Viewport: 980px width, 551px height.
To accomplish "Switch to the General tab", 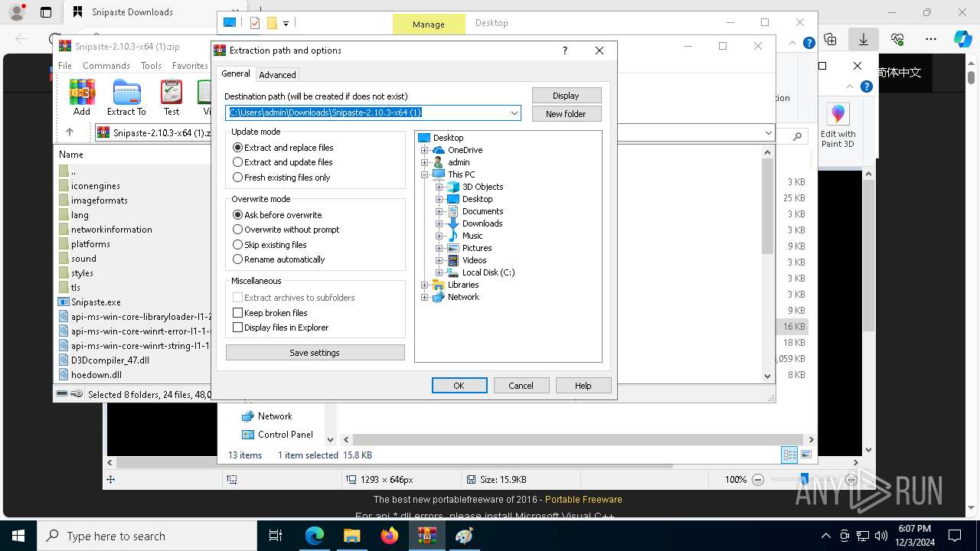I will (236, 73).
